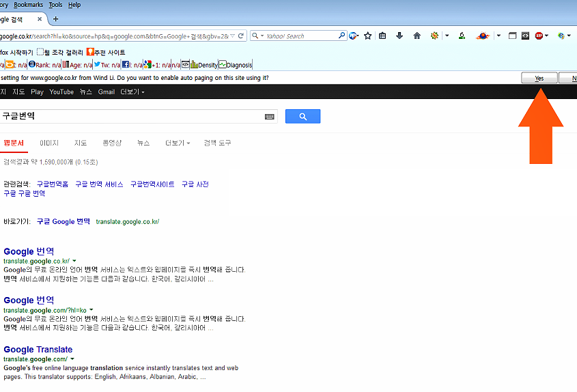The image size is (577, 392).
Task: Click Yes to enable auto paging
Action: [539, 78]
